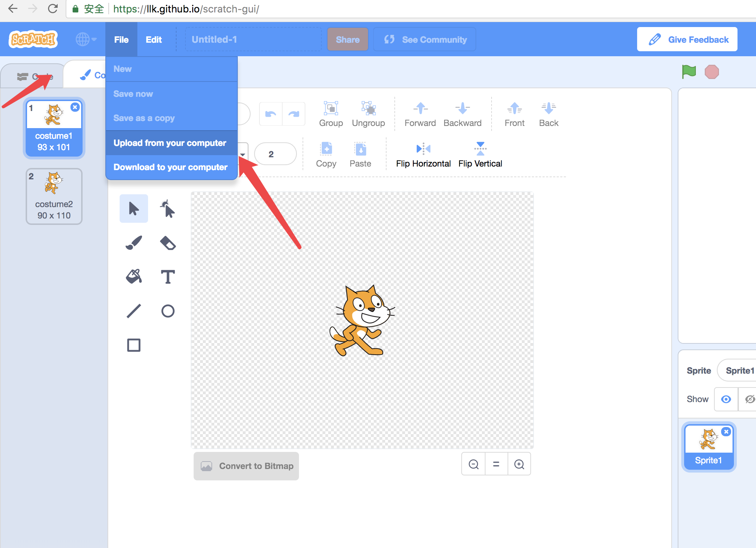Move shape Forward one layer
The width and height of the screenshot is (756, 548).
[x=420, y=114]
